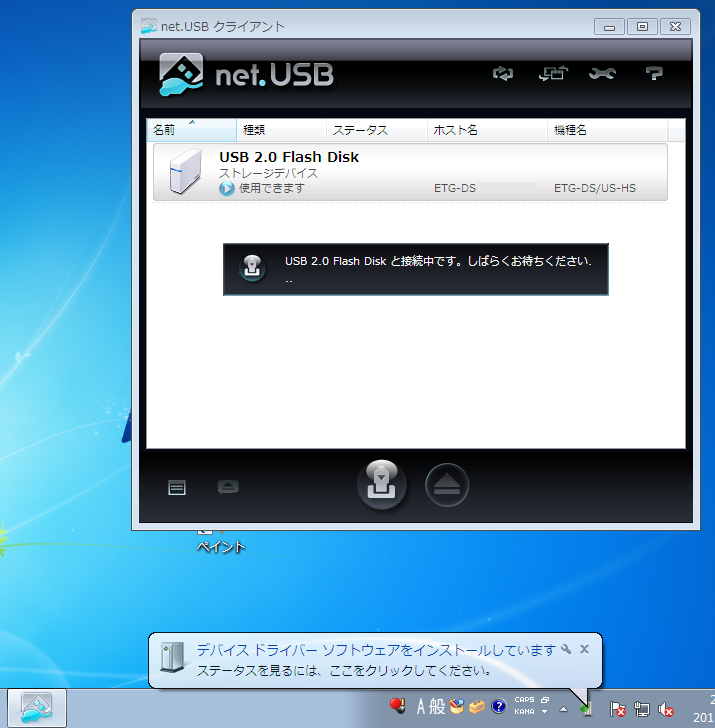Click the ストレージデバイス type text
This screenshot has width=715, height=728.
coord(268,173)
